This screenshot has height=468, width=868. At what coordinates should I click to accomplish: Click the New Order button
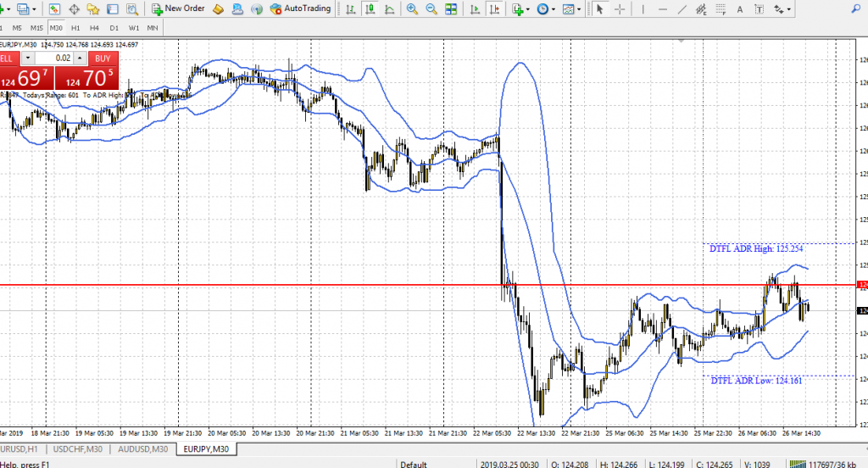click(x=178, y=8)
